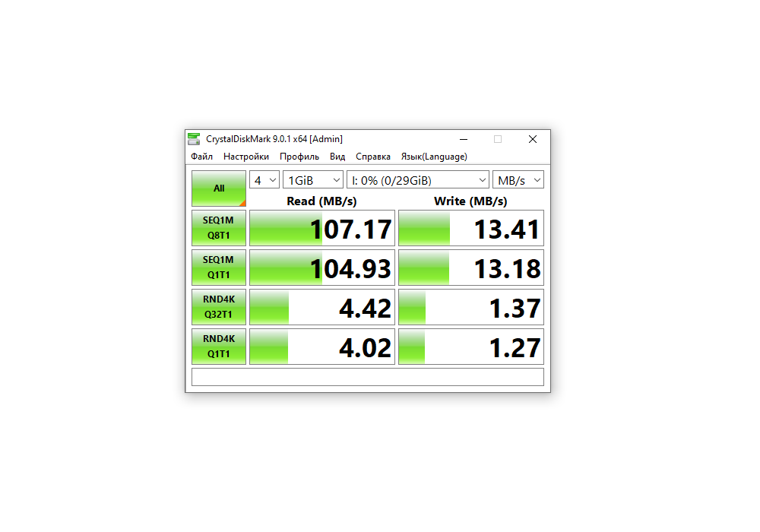The height and width of the screenshot is (532, 760).
Task: Click the empty comment field at bottom
Action: tap(368, 377)
